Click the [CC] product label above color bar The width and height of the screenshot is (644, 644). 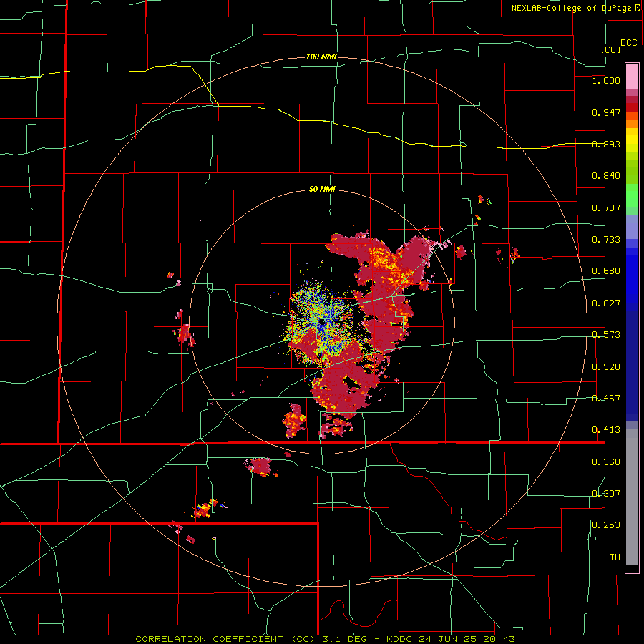[611, 49]
